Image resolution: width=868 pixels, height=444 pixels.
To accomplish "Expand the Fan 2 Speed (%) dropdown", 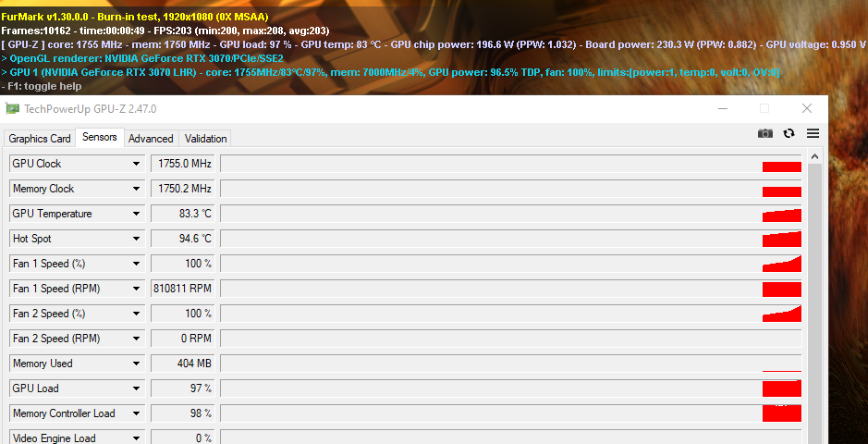I will pyautogui.click(x=136, y=314).
